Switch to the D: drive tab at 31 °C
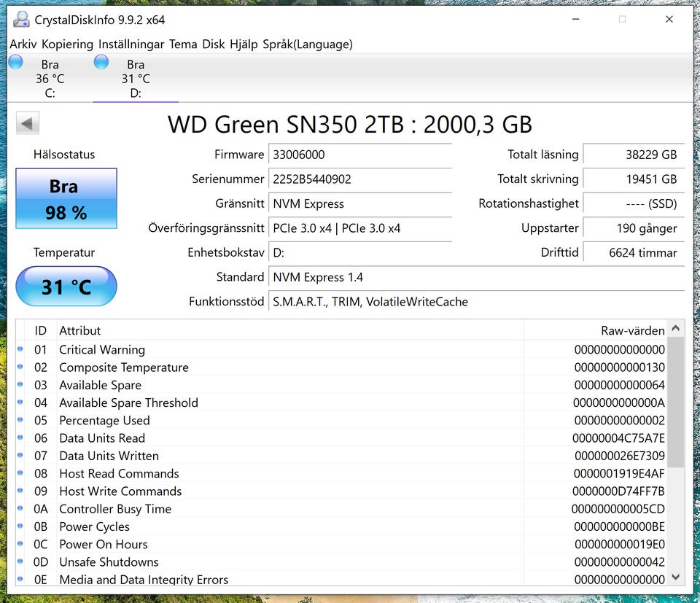700x603 pixels. tap(136, 79)
